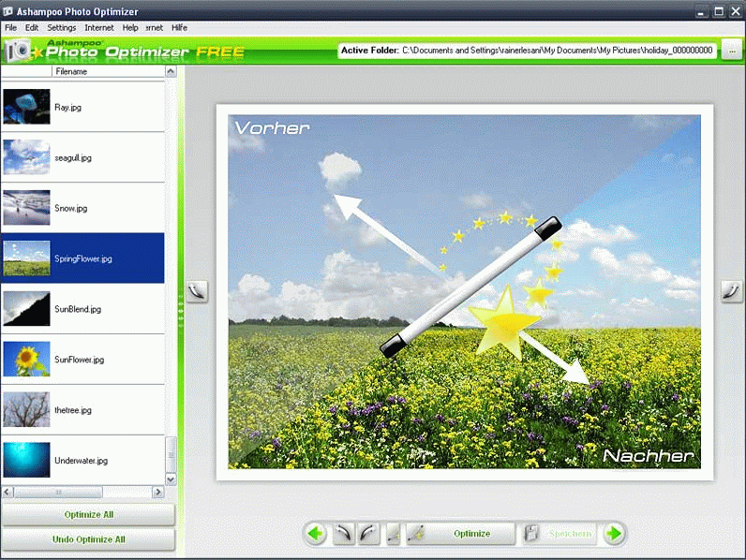Click the vertical scrollbar thumb in file list
746x560 pixels.
(x=171, y=454)
